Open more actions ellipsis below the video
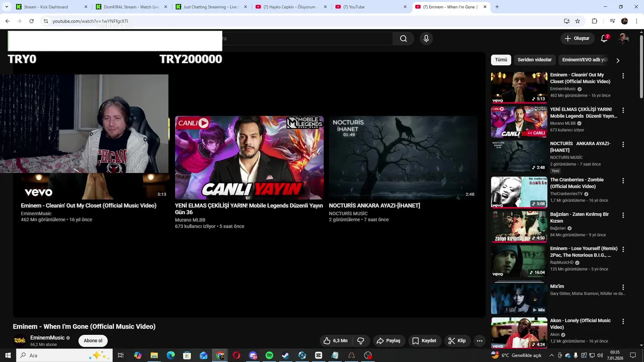 [x=479, y=341]
